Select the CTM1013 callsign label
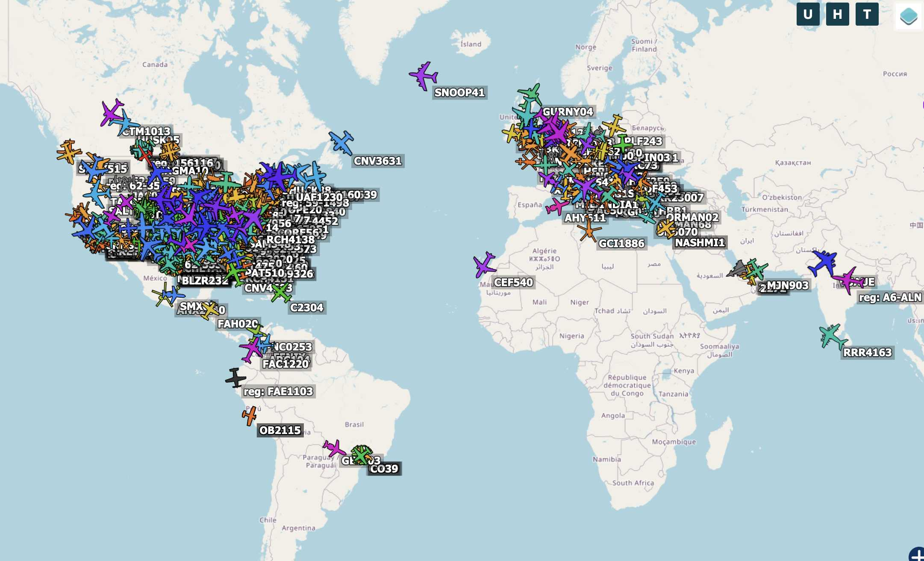 point(146,131)
